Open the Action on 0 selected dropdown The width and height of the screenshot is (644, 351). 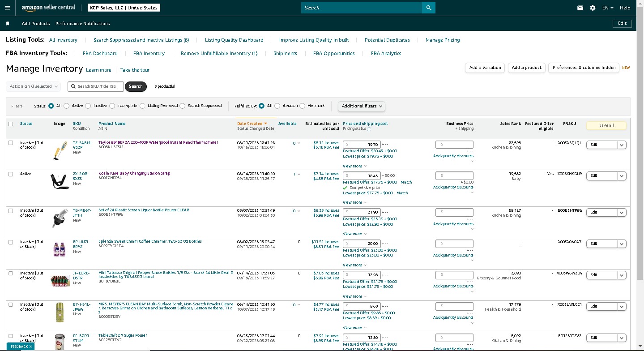click(x=33, y=86)
